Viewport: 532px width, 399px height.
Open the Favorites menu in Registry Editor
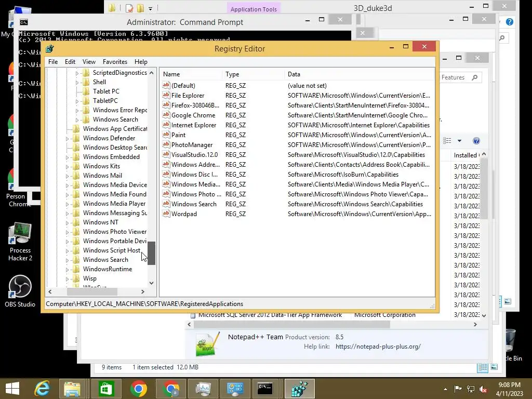point(115,62)
